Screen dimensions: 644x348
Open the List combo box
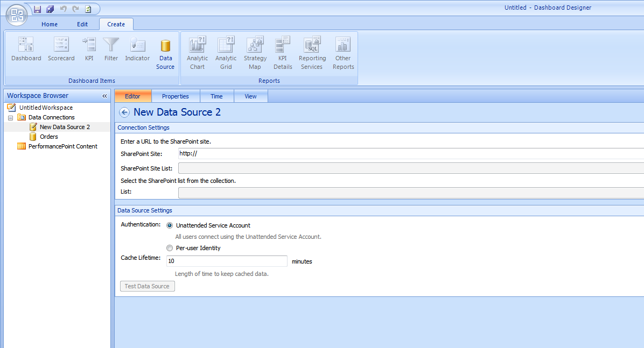pos(410,192)
